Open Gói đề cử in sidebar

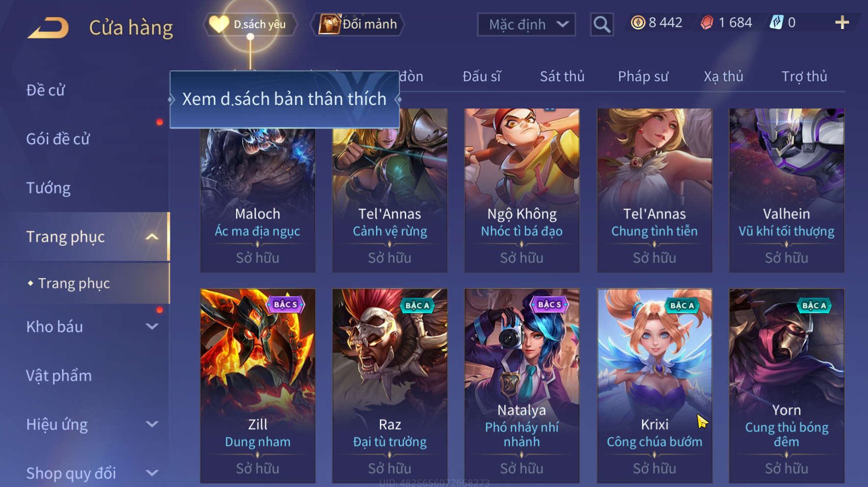58,139
